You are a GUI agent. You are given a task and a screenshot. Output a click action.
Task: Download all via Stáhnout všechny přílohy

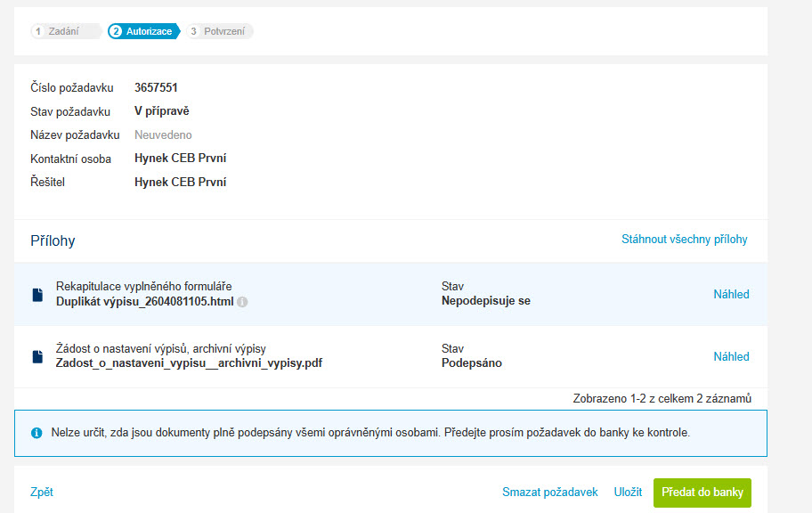coord(684,240)
